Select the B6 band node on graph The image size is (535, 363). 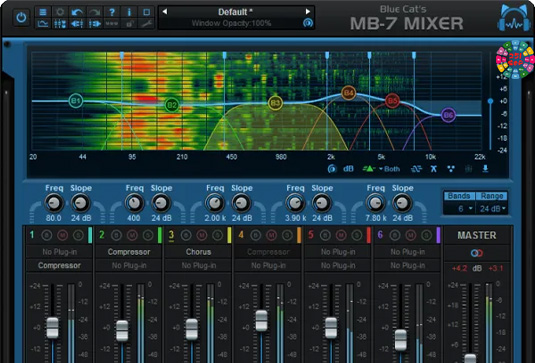[448, 115]
